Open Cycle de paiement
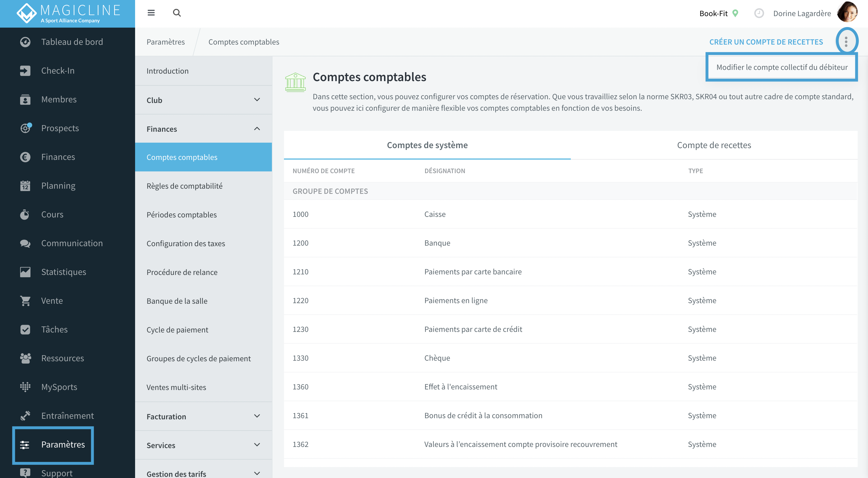This screenshot has width=868, height=478. point(203,330)
